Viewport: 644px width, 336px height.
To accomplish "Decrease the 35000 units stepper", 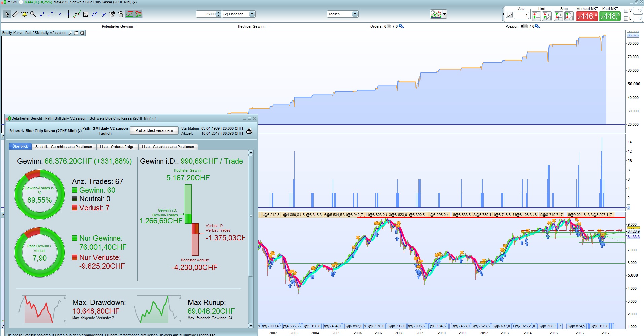I will [x=219, y=15].
